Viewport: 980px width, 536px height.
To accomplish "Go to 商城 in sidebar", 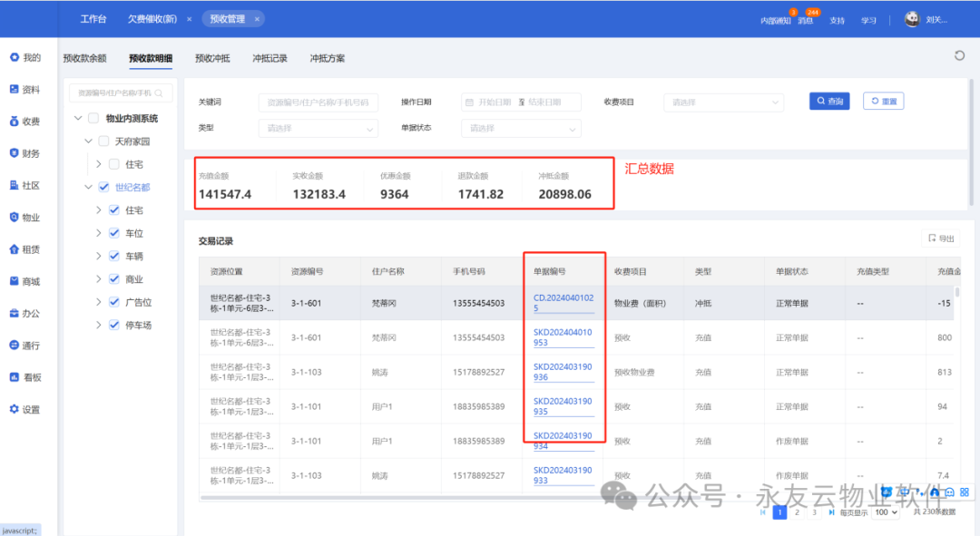I will point(25,281).
